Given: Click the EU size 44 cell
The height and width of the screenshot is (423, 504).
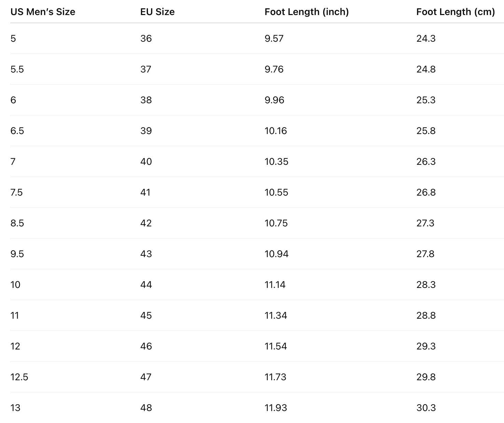Looking at the screenshot, I should 146,285.
